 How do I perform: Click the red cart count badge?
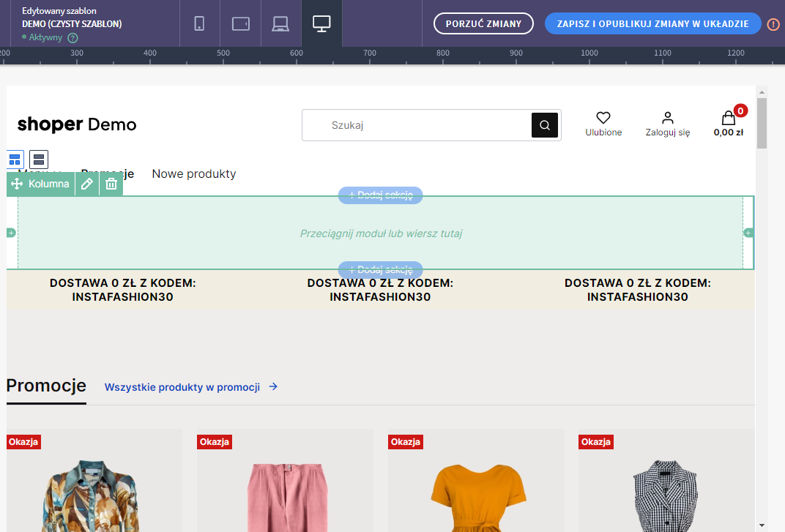click(x=740, y=110)
